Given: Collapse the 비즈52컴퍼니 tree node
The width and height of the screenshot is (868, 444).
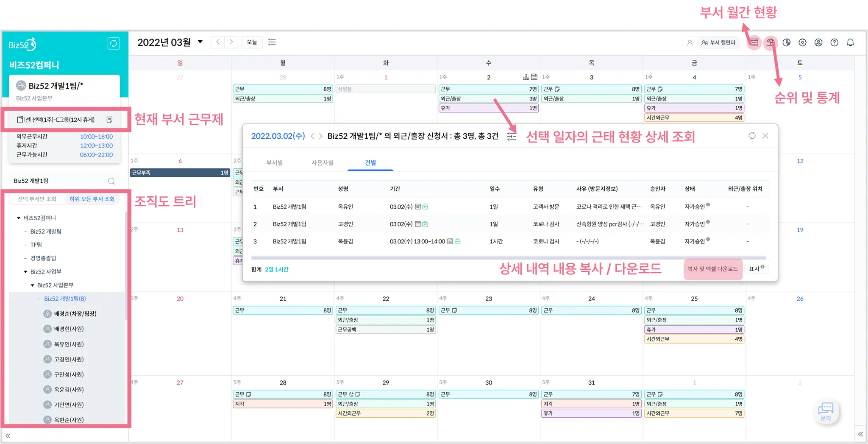Looking at the screenshot, I should (19, 218).
